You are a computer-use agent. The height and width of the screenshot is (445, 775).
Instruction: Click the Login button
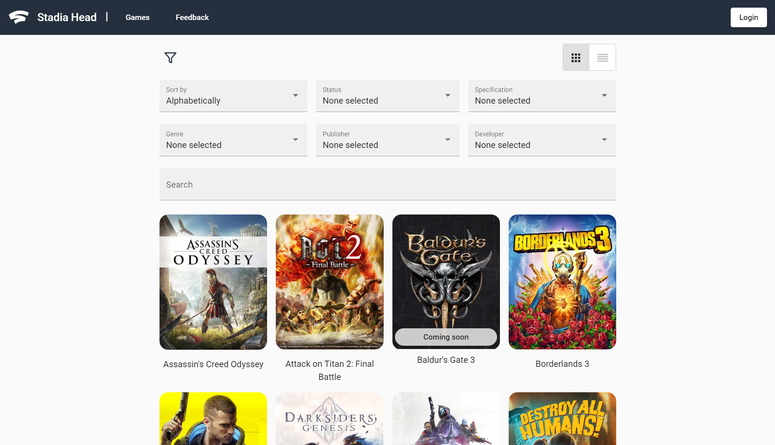[748, 17]
